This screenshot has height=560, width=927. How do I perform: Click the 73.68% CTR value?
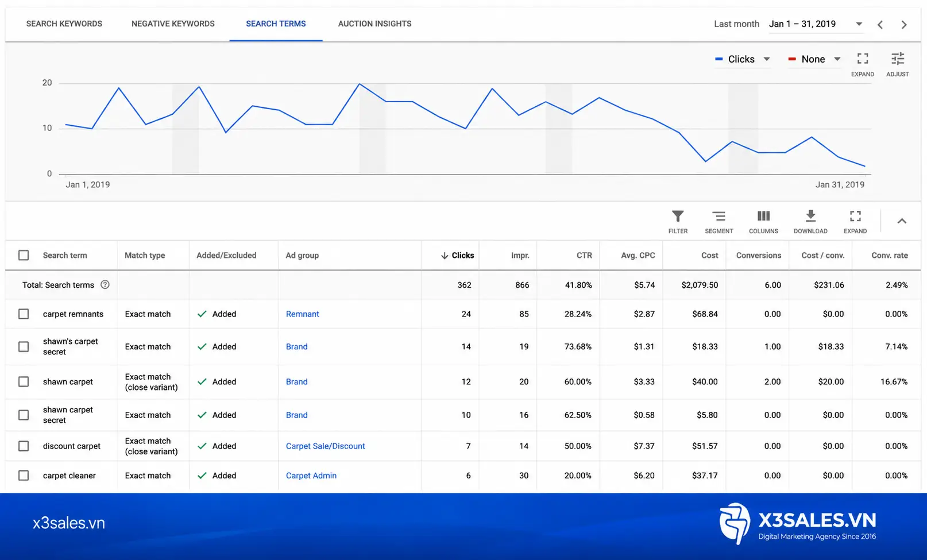tap(578, 346)
